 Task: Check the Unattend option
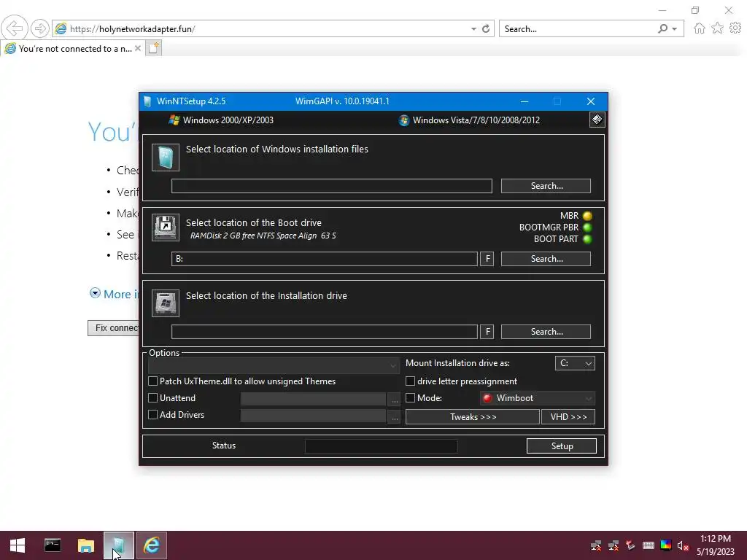pos(153,398)
